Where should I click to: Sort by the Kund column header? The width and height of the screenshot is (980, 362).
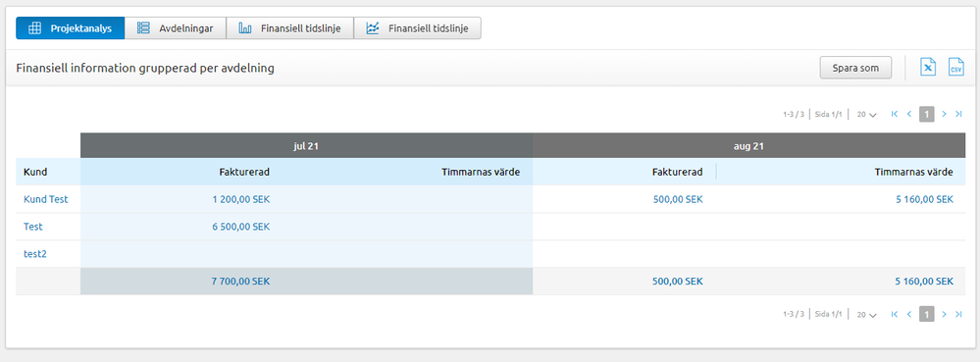click(x=35, y=172)
